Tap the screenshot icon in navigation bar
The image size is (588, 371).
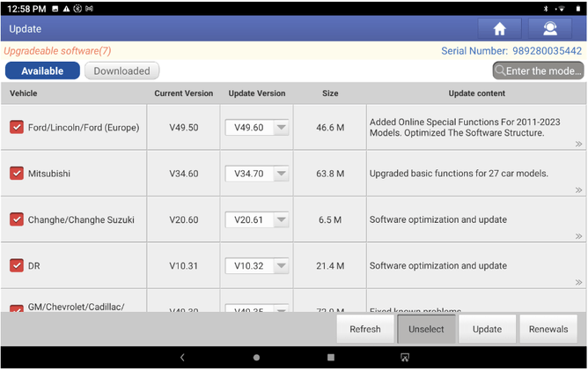[x=405, y=358]
